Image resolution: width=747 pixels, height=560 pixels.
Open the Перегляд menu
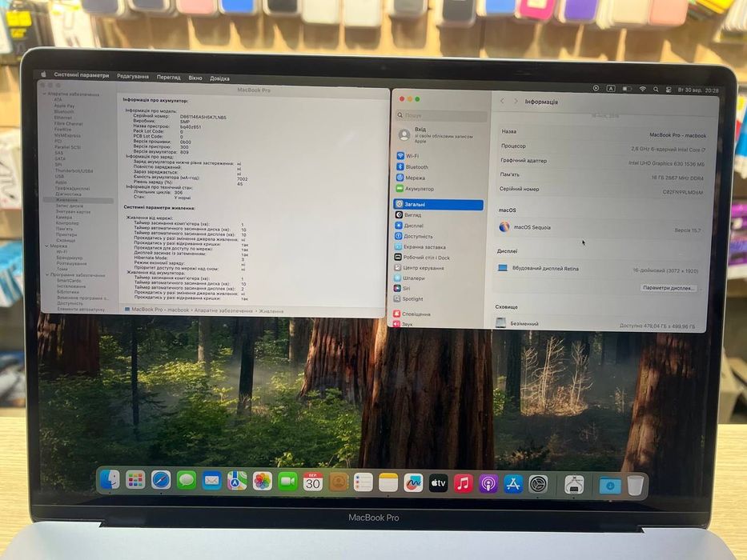tap(169, 77)
